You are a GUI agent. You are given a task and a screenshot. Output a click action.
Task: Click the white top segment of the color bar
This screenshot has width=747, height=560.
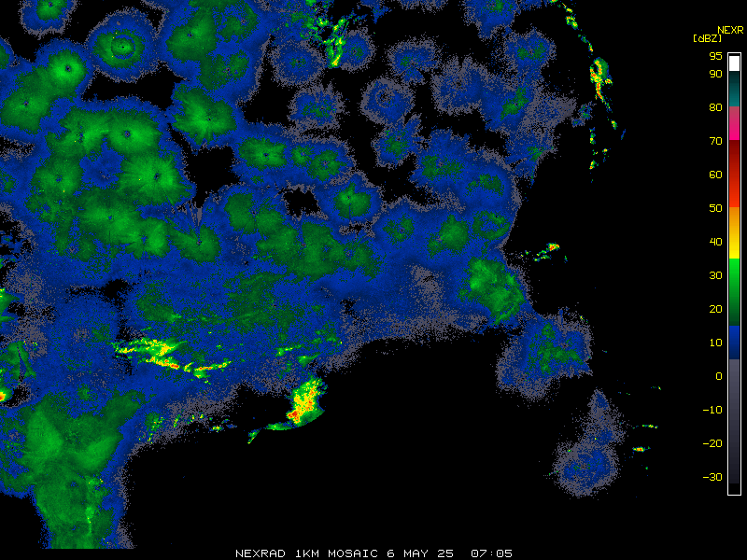tap(734, 63)
